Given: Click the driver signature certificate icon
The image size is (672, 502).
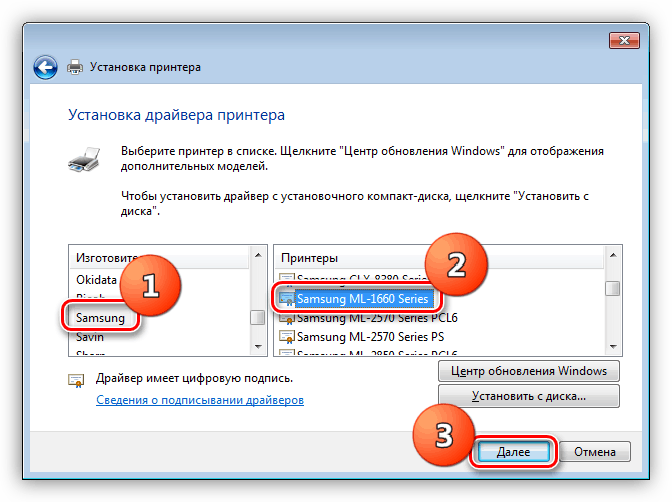Looking at the screenshot, I should pos(76,380).
